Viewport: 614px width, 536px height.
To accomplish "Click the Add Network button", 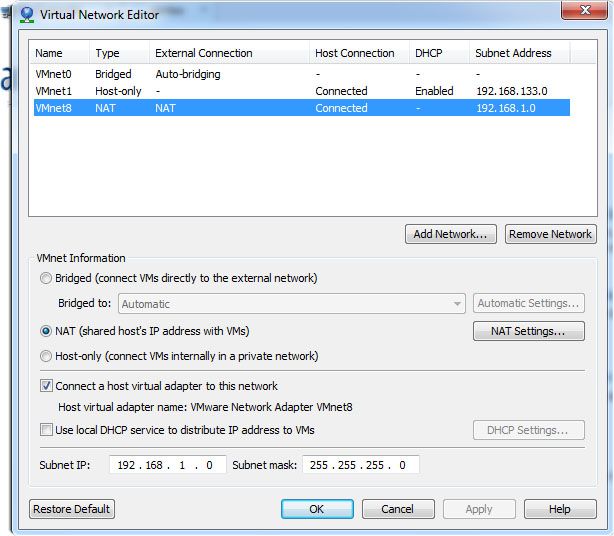I will click(x=451, y=234).
